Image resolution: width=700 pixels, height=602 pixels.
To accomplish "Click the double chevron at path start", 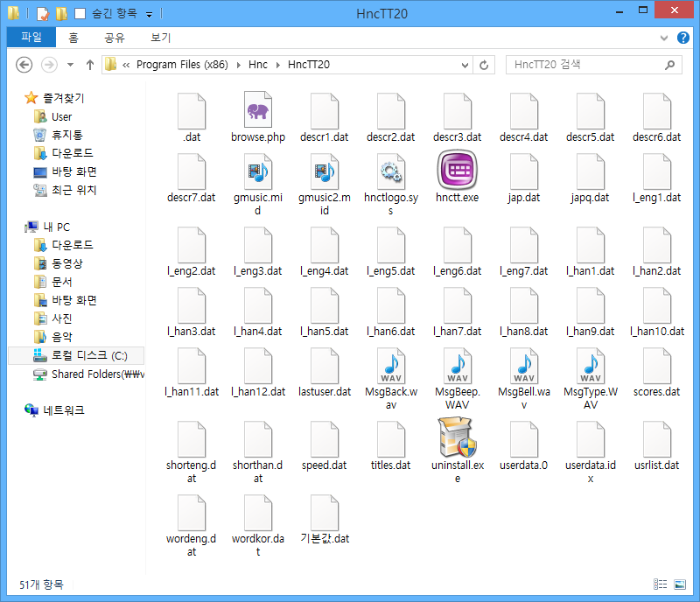I will 126,66.
